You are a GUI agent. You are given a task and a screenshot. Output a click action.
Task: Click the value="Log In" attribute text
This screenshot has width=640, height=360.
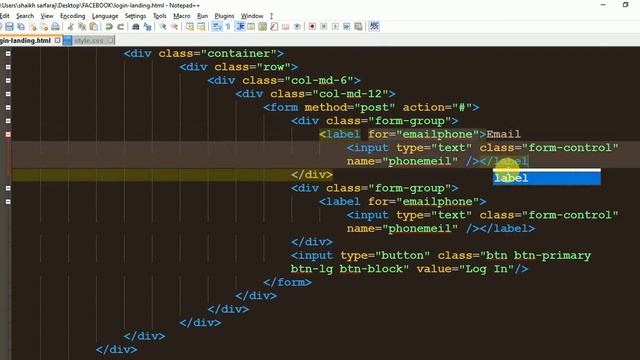[466, 269]
